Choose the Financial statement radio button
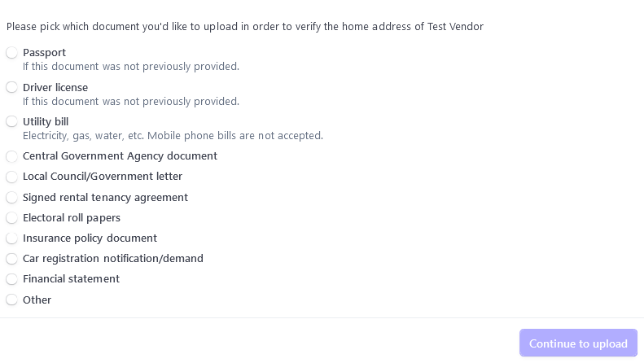The width and height of the screenshot is (644, 363). coord(11,279)
